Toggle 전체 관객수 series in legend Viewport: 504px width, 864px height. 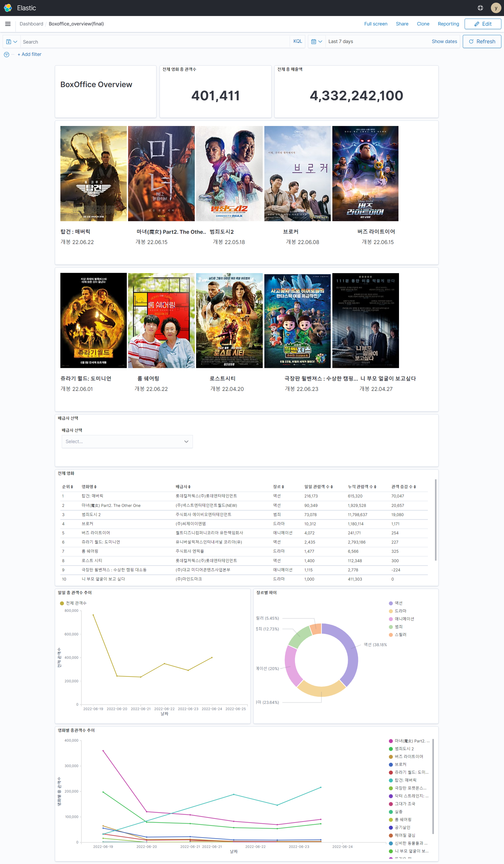(x=76, y=603)
